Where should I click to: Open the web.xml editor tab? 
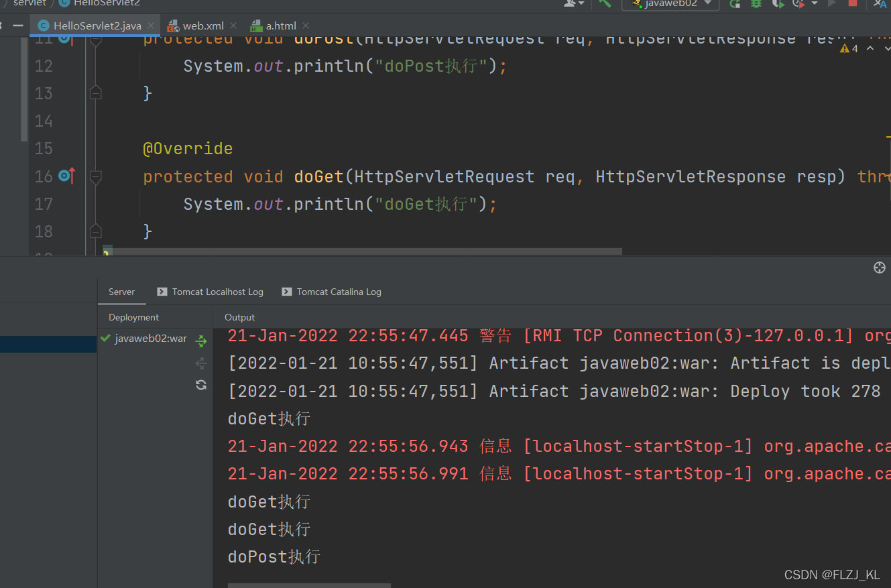203,25
